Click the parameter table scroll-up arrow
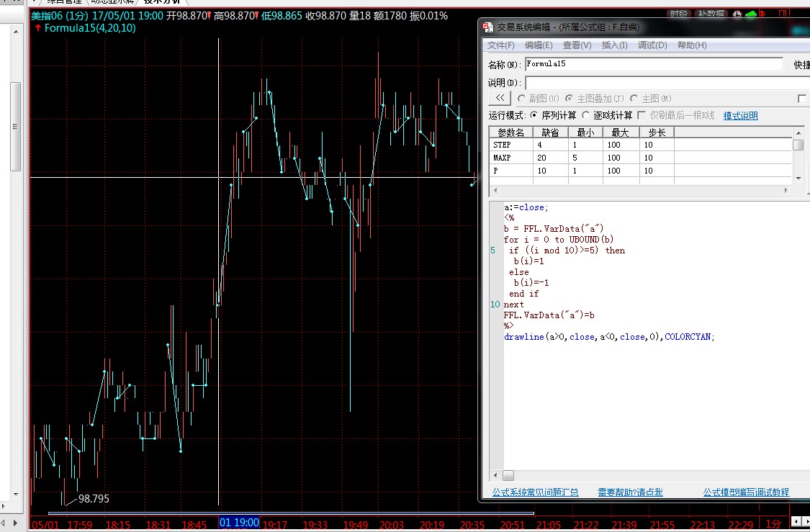Viewport: 810px width, 532px height. coord(798,132)
